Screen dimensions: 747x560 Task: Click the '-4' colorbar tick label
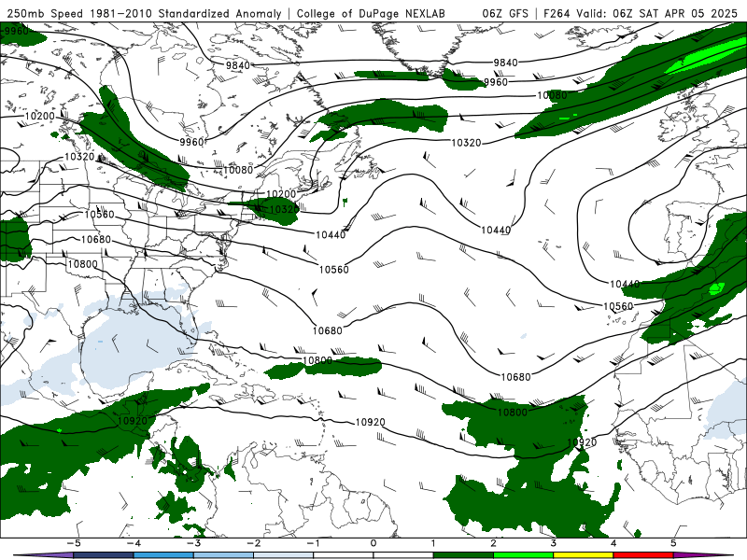133,543
